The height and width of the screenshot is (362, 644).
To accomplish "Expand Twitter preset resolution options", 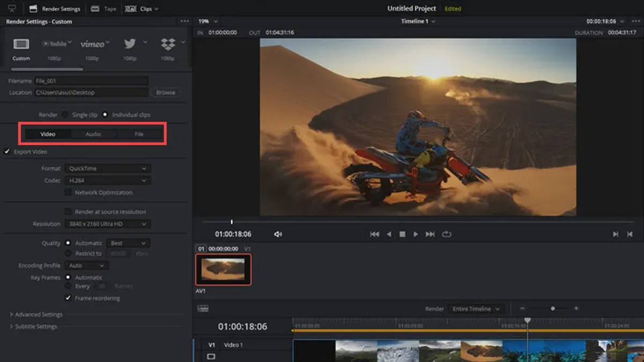I will click(145, 42).
